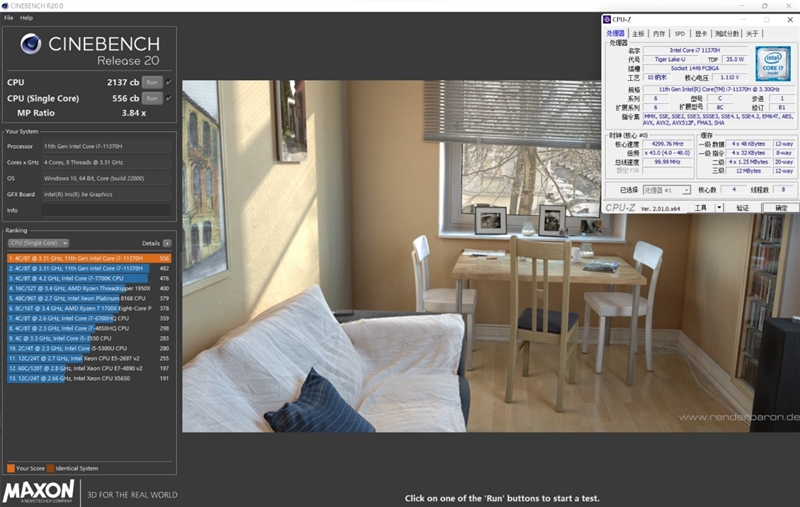Select the Ryzen 7 1700X ranking row
This screenshot has height=507, width=800.
pos(89,309)
